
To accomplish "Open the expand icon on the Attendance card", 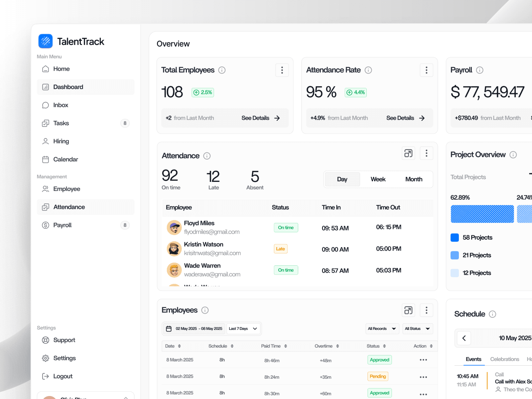I will (x=408, y=153).
